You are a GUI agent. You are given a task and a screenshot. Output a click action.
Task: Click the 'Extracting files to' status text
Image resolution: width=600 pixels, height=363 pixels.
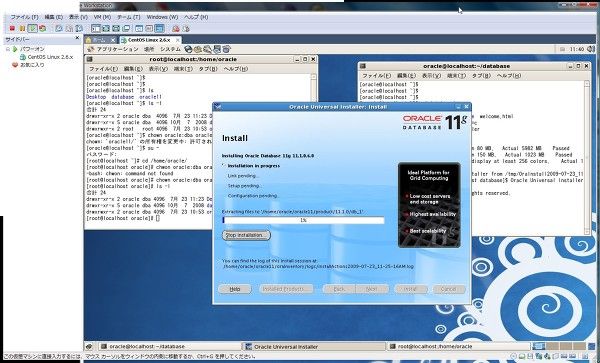293,212
